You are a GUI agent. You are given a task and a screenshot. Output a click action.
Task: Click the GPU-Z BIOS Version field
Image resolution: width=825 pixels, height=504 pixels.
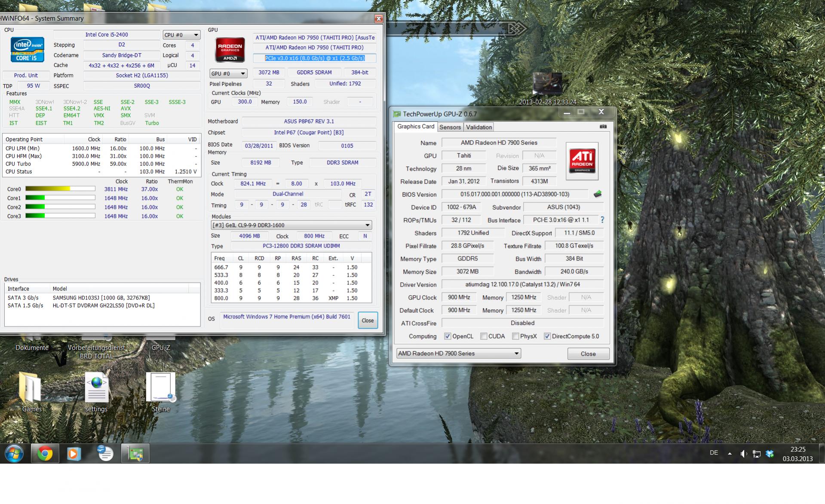click(x=515, y=194)
